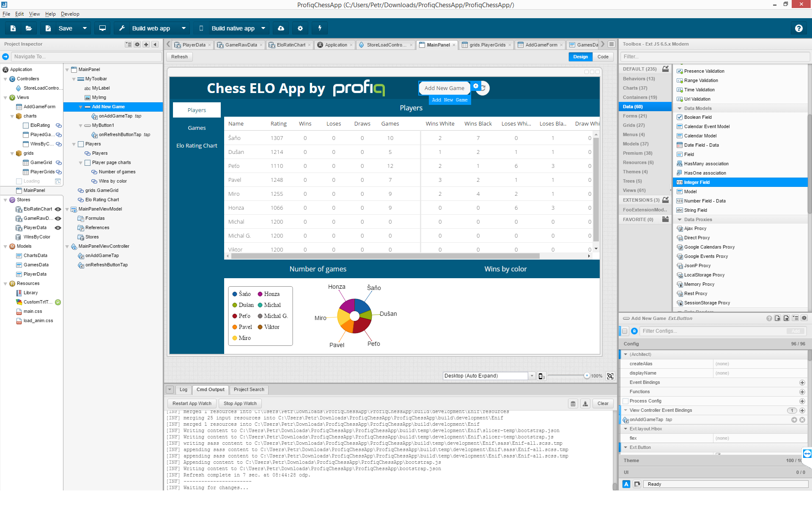Screen dimensions: 812x512
Task: Toggle the eye icon beside EloRatinChart store
Action: [58, 209]
